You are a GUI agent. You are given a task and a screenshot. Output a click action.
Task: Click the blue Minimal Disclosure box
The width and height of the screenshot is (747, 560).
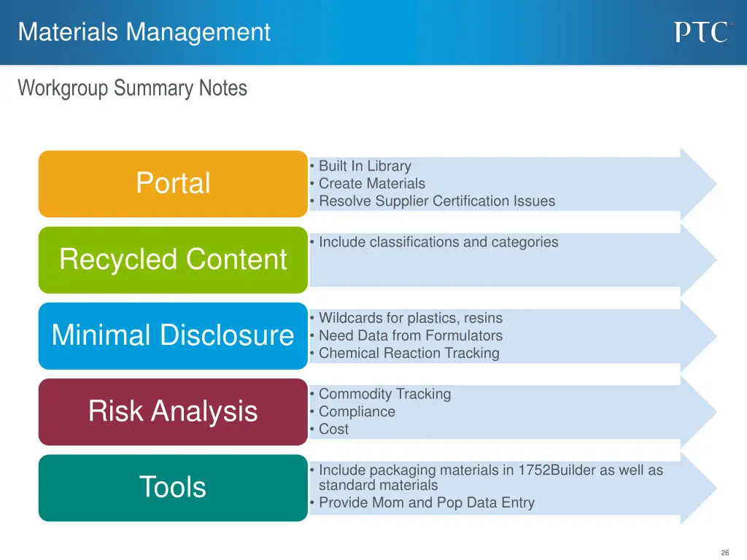(172, 335)
